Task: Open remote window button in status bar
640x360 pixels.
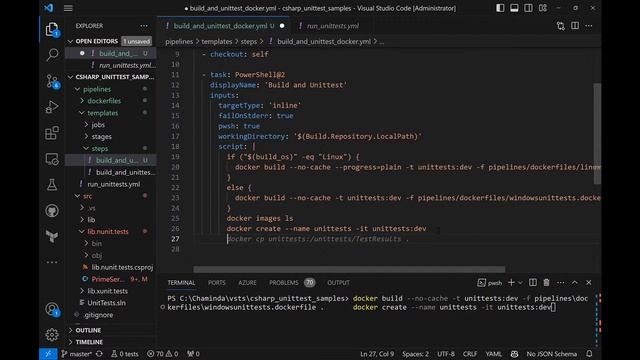Action: (48, 353)
